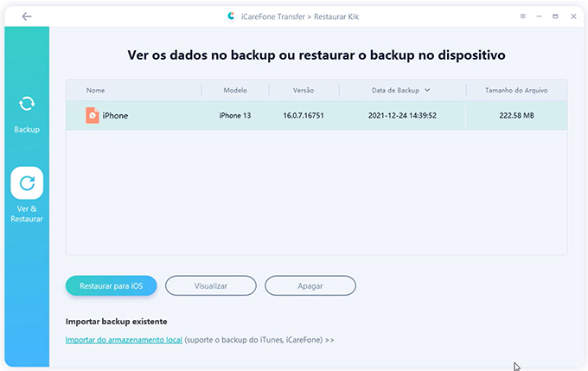Click the iPhone 13 model cell
The height and width of the screenshot is (371, 588).
(235, 116)
